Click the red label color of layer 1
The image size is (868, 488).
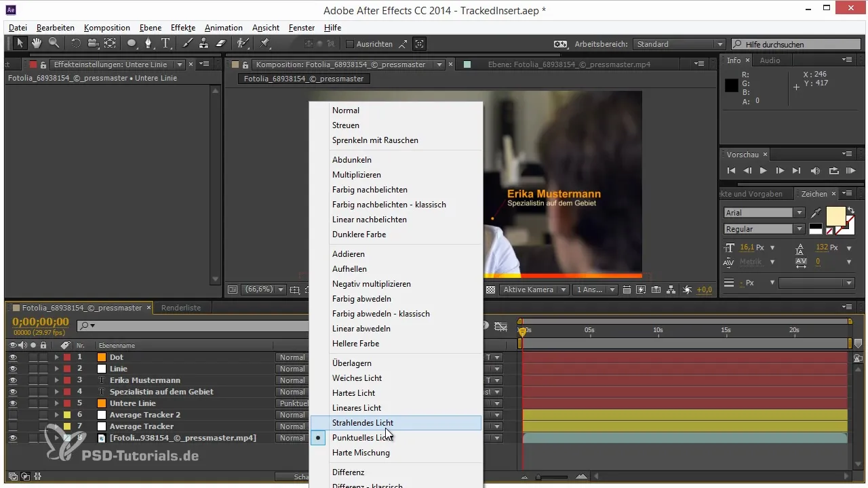pyautogui.click(x=67, y=357)
